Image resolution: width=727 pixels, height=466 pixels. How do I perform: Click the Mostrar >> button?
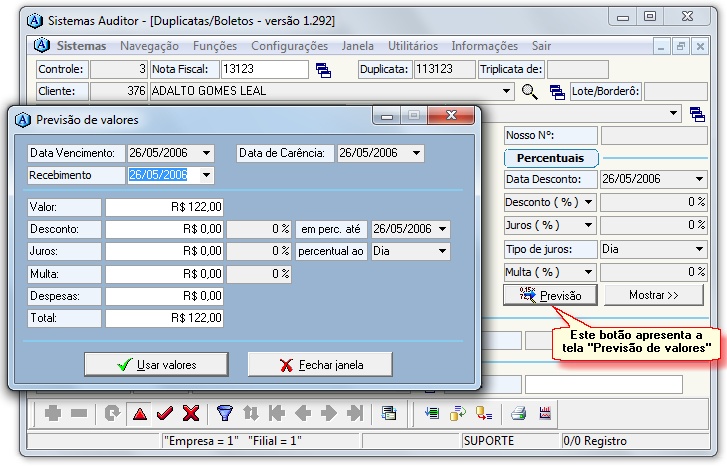point(654,295)
